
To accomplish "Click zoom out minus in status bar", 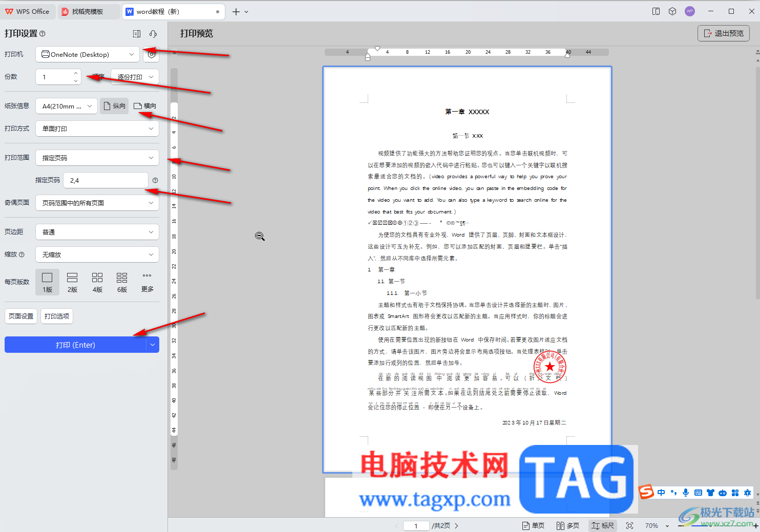I will [x=681, y=526].
